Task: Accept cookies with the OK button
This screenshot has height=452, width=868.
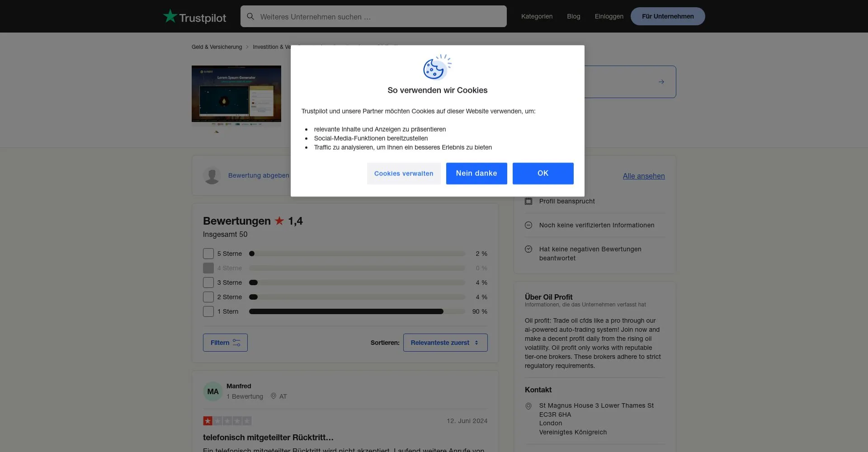Action: click(x=543, y=174)
